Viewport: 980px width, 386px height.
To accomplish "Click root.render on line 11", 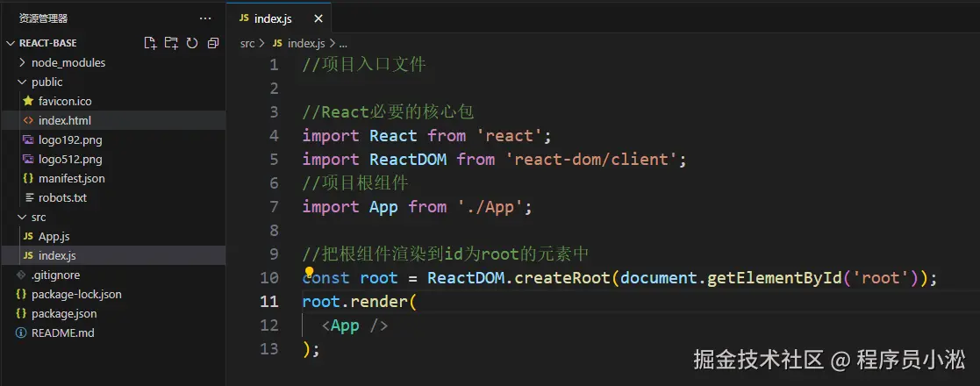I will pyautogui.click(x=354, y=302).
